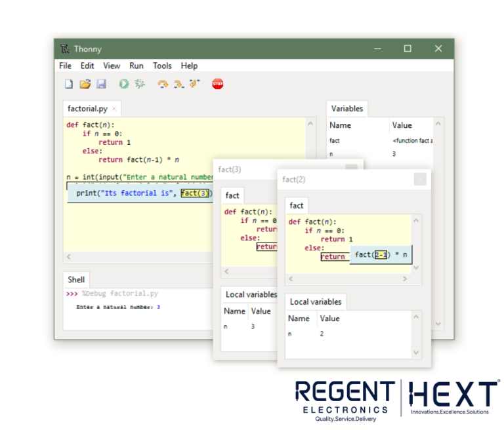Select the Variables panel tab
The image size is (504, 430).
click(x=347, y=109)
